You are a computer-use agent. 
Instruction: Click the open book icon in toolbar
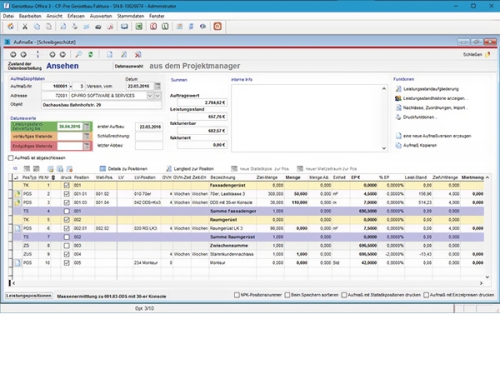pyautogui.click(x=124, y=27)
